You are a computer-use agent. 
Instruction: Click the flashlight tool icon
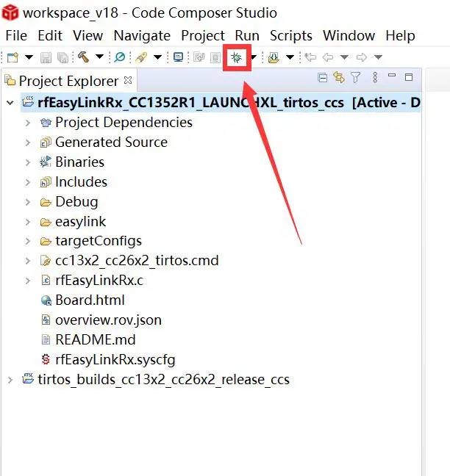141,57
